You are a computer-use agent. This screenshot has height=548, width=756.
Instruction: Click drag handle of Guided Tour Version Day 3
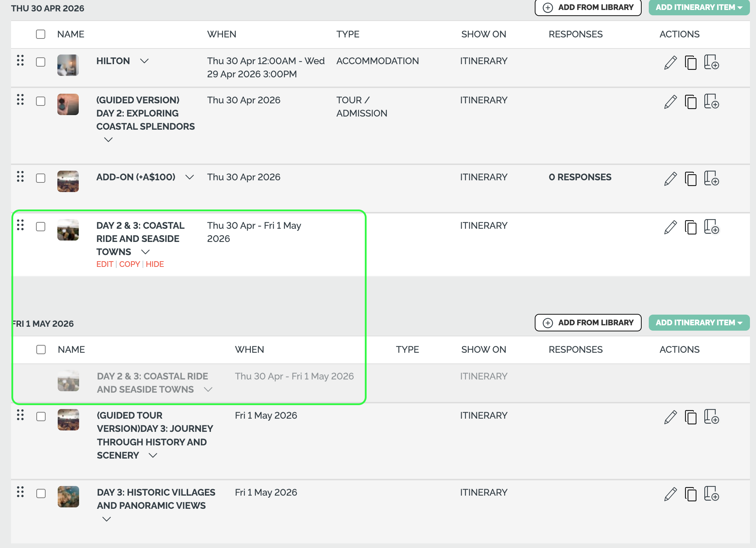(20, 415)
